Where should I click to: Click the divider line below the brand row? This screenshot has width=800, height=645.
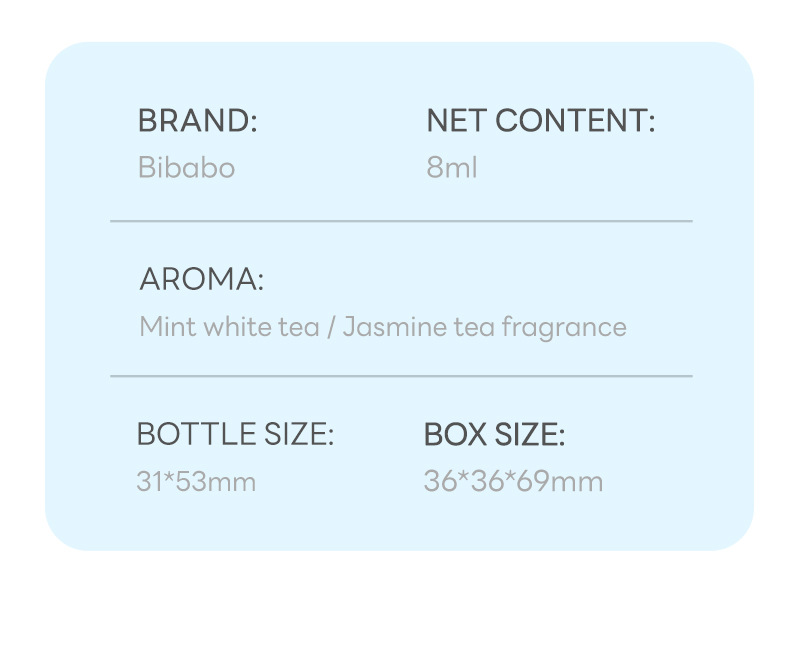pyautogui.click(x=400, y=221)
